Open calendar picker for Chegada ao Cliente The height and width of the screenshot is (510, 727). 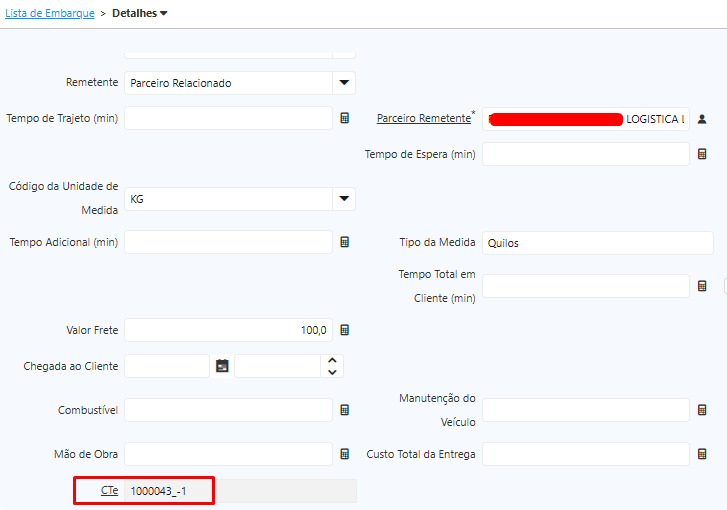[222, 366]
